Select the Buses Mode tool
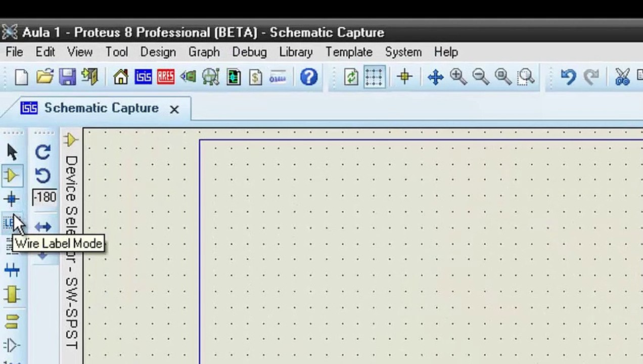Viewport: 643px width, 364px height. pos(12,270)
